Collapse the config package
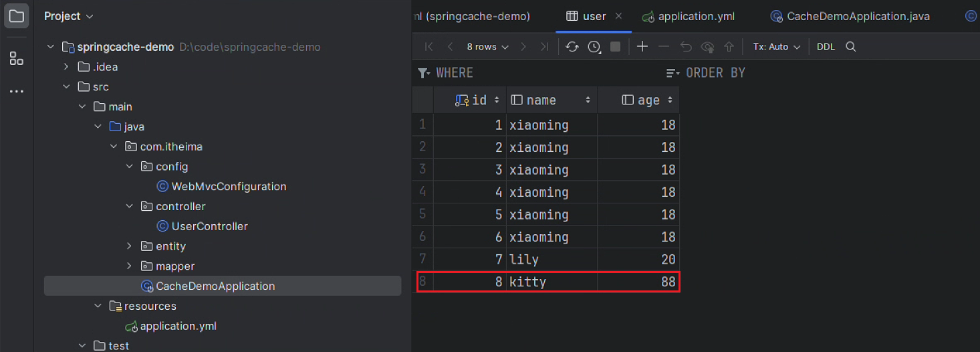The image size is (980, 352). tap(130, 167)
